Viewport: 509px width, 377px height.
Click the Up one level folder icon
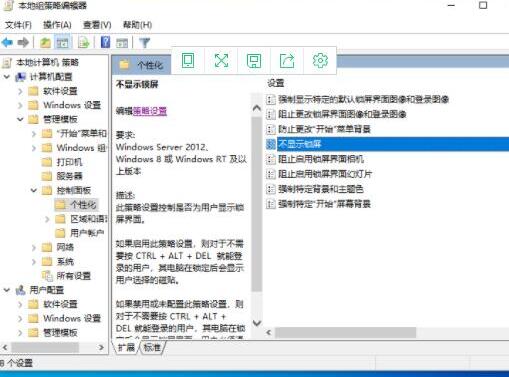click(x=45, y=43)
